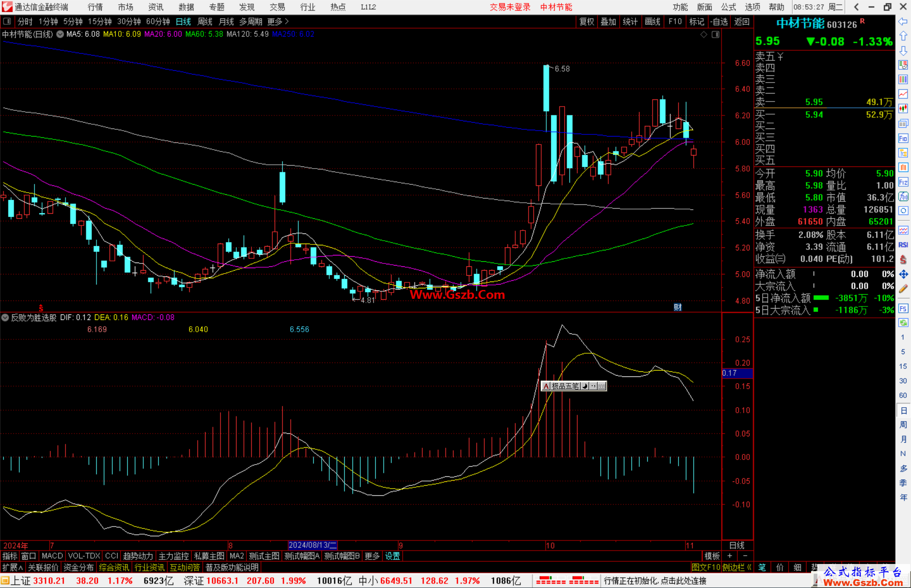Expand the 更多 periods dropdown in top toolbar
This screenshot has width=911, height=588.
point(278,21)
